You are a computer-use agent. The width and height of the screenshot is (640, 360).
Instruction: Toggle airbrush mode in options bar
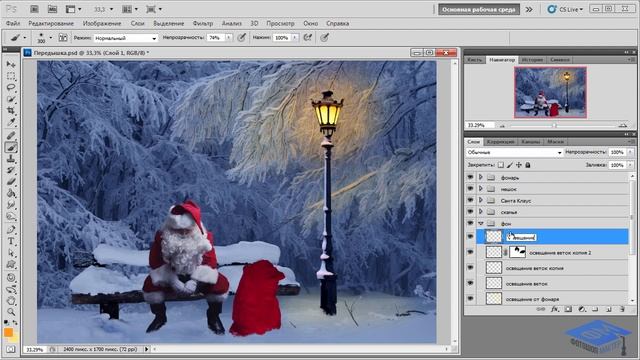point(308,38)
